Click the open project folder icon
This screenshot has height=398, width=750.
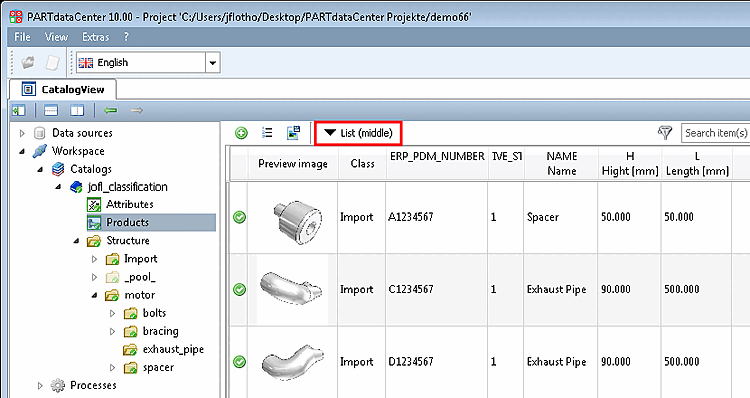tap(28, 62)
